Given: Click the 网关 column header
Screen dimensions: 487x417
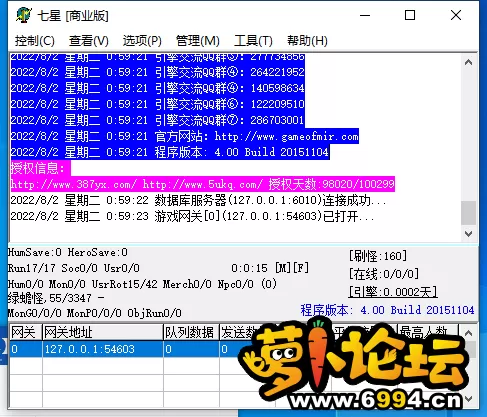Looking at the screenshot, I should point(26,332).
